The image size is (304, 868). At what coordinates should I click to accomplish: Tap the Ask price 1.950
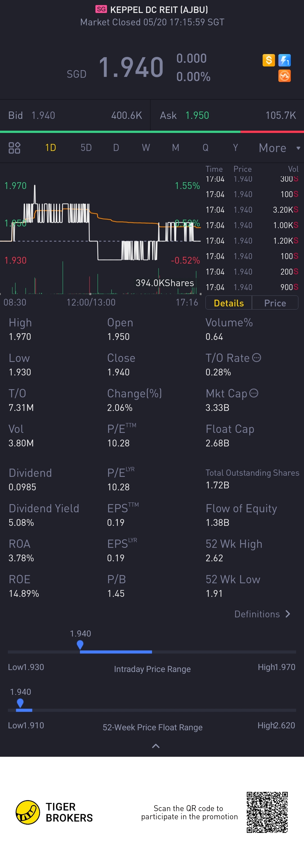(x=197, y=115)
